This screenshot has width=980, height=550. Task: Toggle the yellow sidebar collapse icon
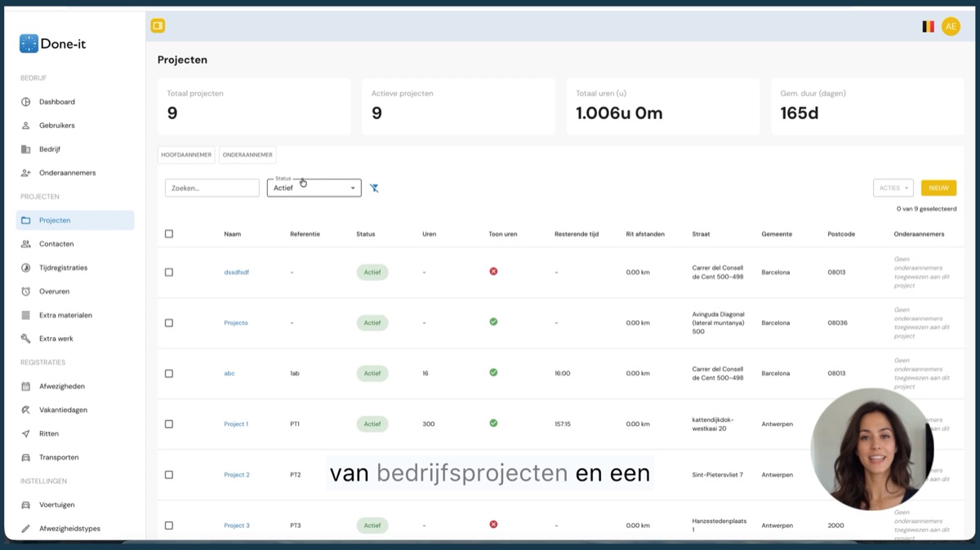(158, 26)
